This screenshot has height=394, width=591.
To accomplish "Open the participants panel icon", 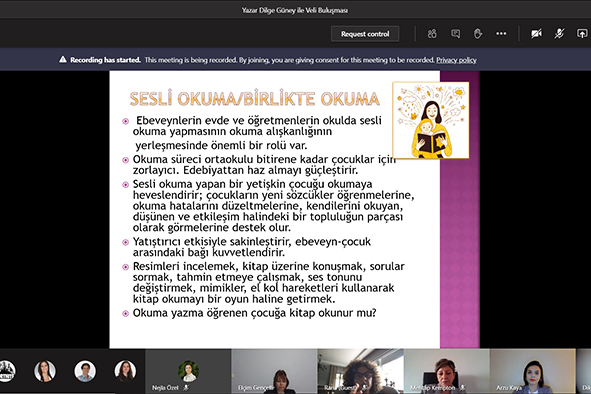I will click(x=432, y=34).
